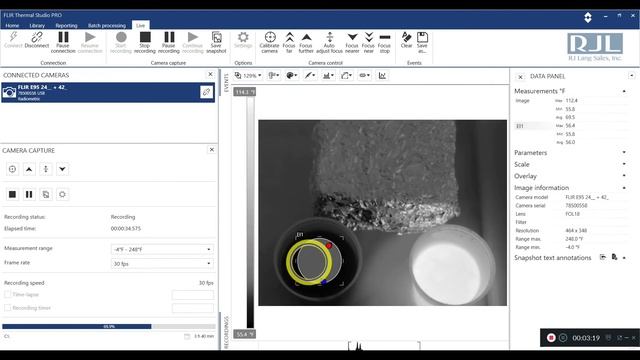Select Focus far in Camera control
Viewport: 640px width, 360px height.
289,42
